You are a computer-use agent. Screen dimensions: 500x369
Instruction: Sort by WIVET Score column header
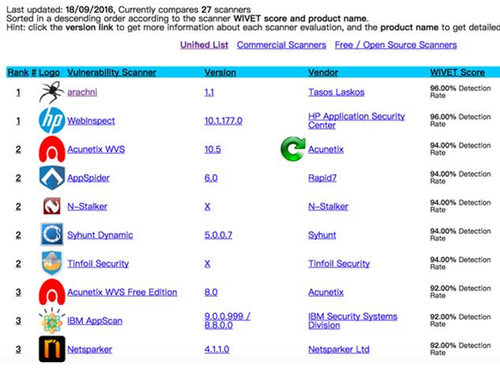457,72
